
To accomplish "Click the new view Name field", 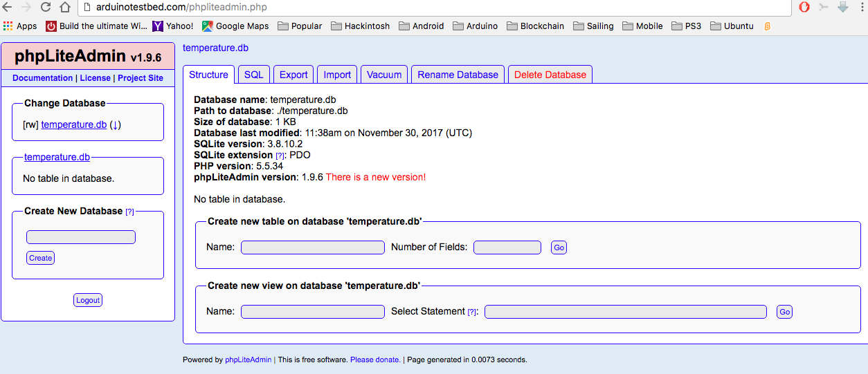I will [313, 312].
